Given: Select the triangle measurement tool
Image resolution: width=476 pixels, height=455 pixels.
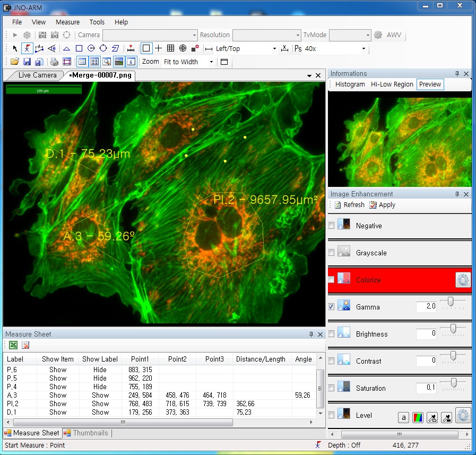Looking at the screenshot, I should tap(67, 49).
